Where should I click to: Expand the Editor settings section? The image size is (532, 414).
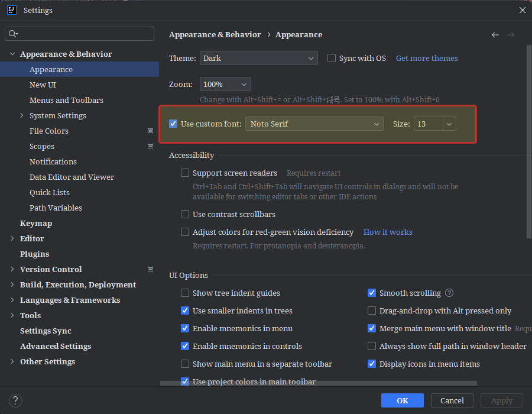click(12, 238)
